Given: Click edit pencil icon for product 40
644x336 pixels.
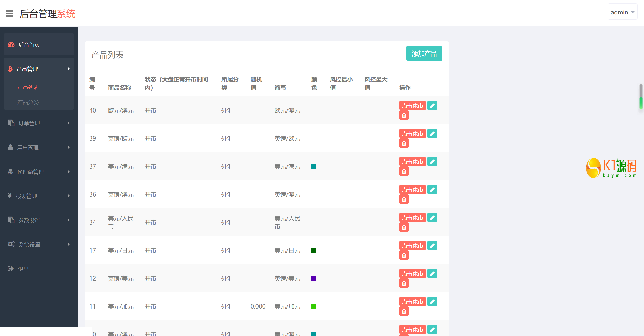Looking at the screenshot, I should (x=432, y=106).
